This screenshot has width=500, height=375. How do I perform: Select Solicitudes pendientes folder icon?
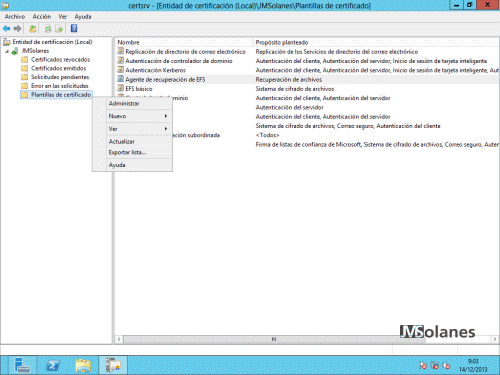24,77
